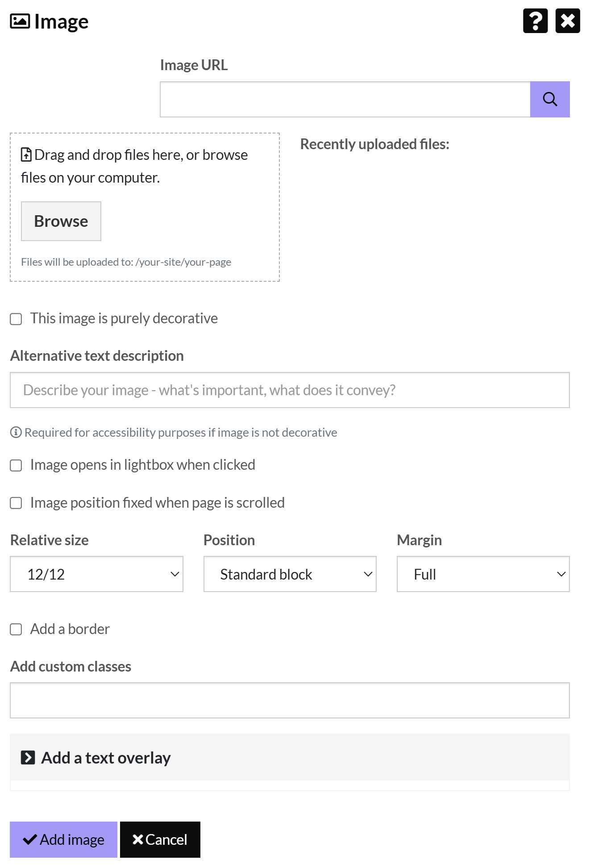Open the Position dropdown showing Standard block
Image resolution: width=590 pixels, height=868 pixels.
(x=290, y=574)
